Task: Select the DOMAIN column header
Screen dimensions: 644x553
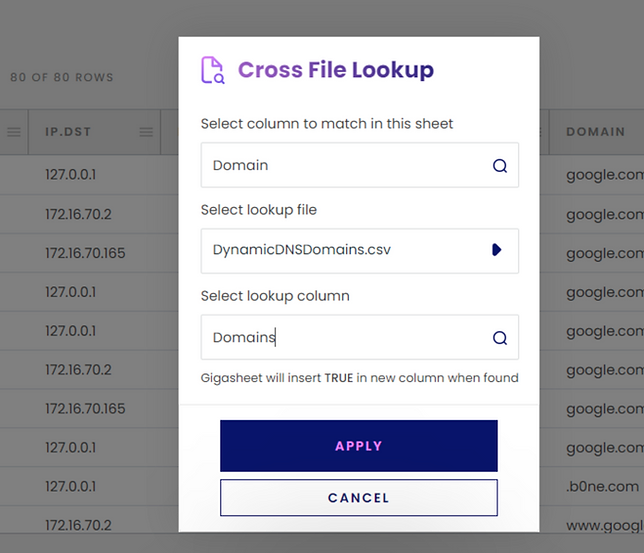Action: click(595, 132)
